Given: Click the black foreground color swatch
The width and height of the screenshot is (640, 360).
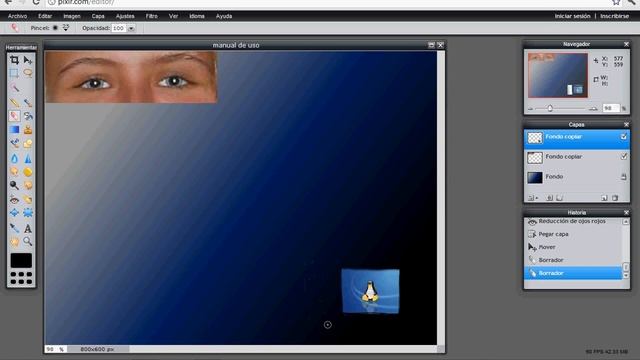Looking at the screenshot, I should (x=21, y=260).
